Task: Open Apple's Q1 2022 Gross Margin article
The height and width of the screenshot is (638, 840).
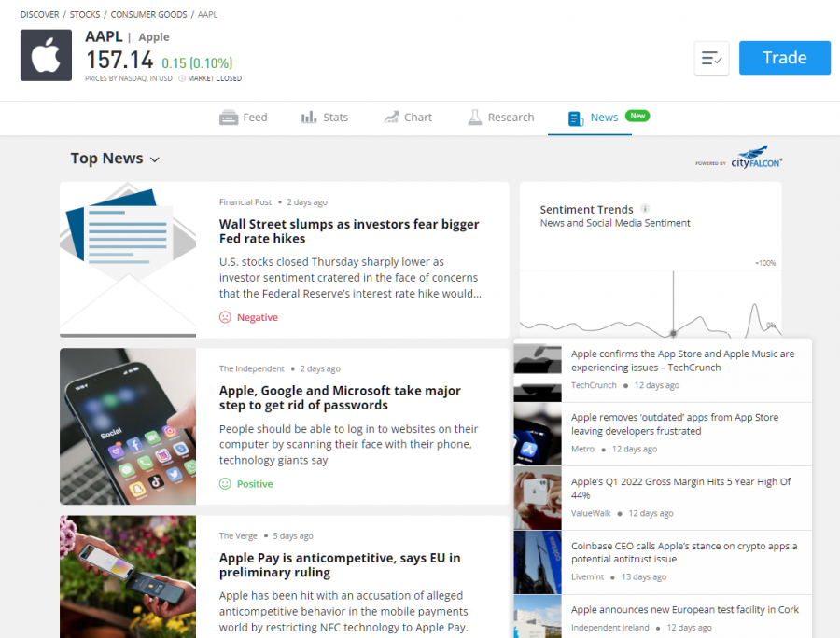Action: (680, 488)
